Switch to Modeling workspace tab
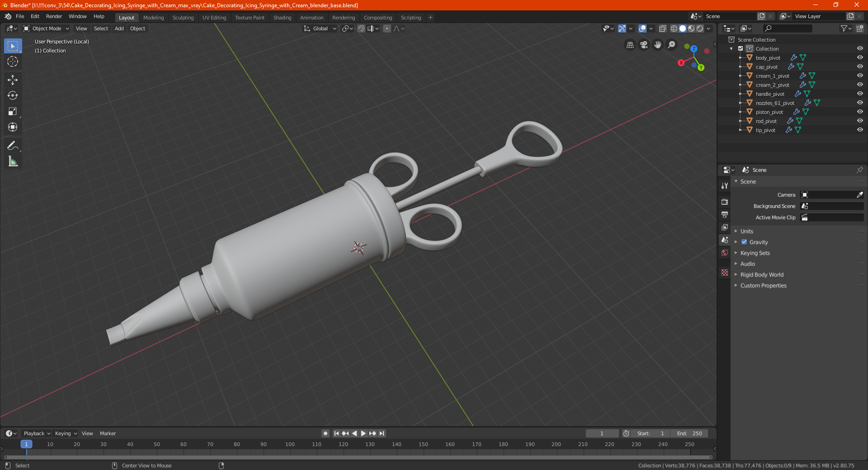Screen dimensions: 868x470 point(153,18)
